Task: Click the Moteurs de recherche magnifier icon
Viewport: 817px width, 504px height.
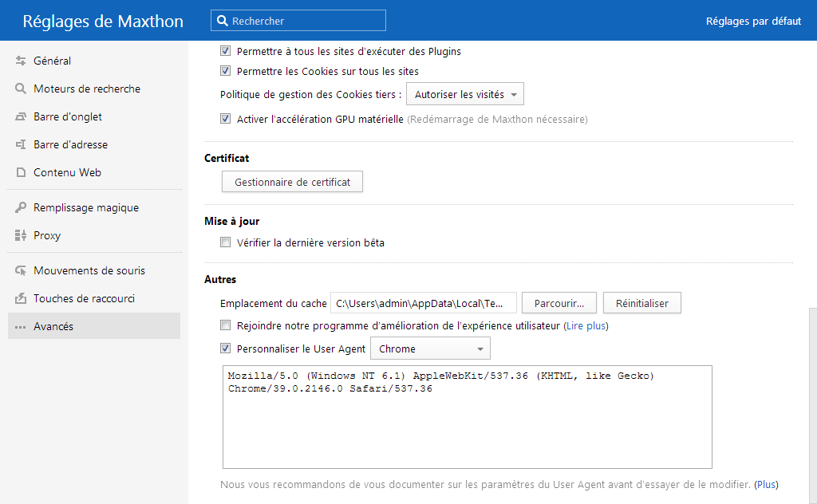Action: click(x=20, y=89)
